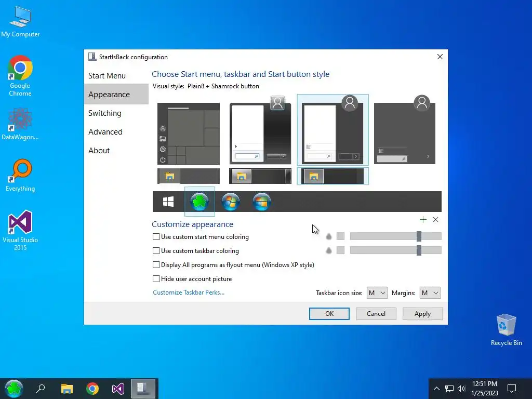Image resolution: width=532 pixels, height=399 pixels.
Task: Open My Computer desktop icon
Action: pyautogui.click(x=20, y=21)
